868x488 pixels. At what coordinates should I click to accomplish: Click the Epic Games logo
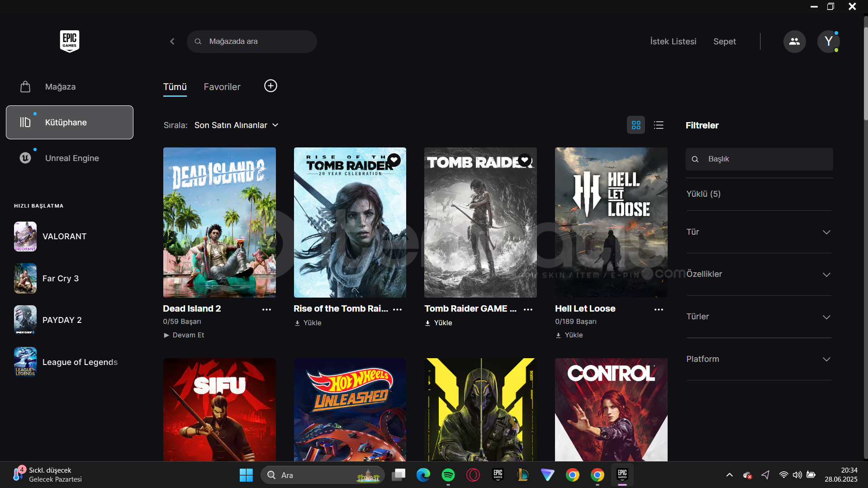(70, 41)
